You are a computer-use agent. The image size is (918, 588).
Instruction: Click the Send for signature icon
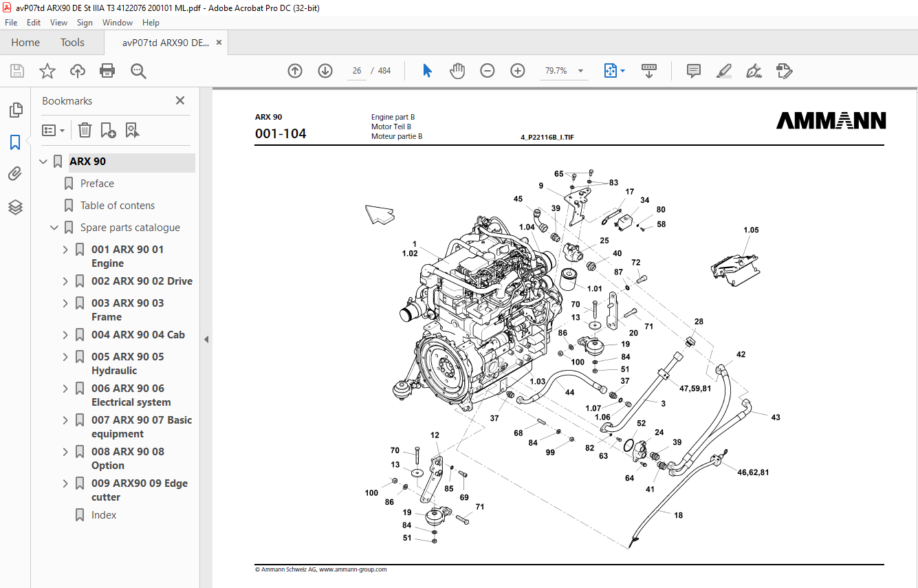click(x=784, y=71)
